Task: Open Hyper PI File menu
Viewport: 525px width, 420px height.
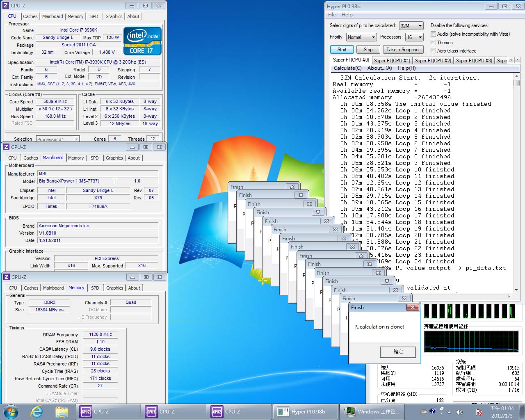Action: [x=332, y=14]
